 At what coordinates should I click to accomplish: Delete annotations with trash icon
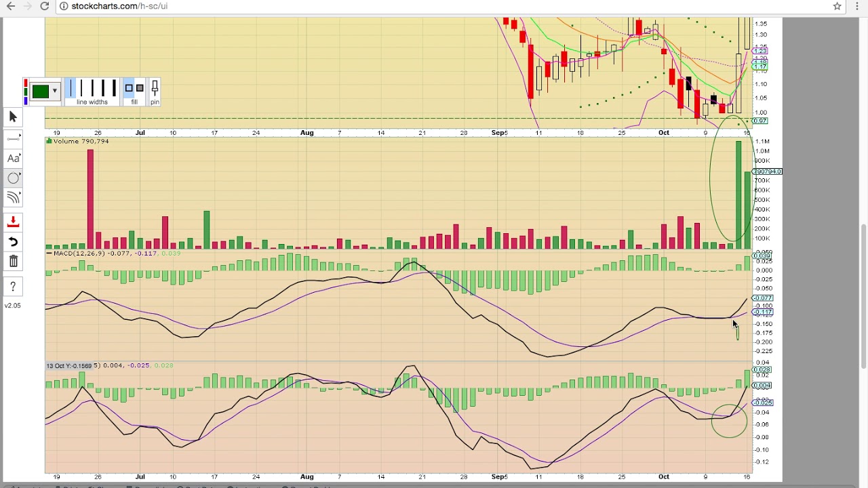pyautogui.click(x=13, y=262)
